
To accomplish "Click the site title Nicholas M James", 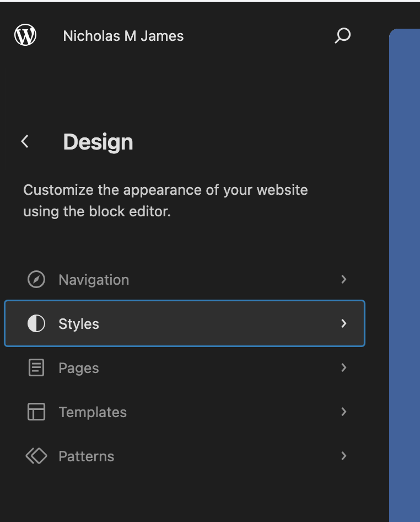I will point(123,36).
